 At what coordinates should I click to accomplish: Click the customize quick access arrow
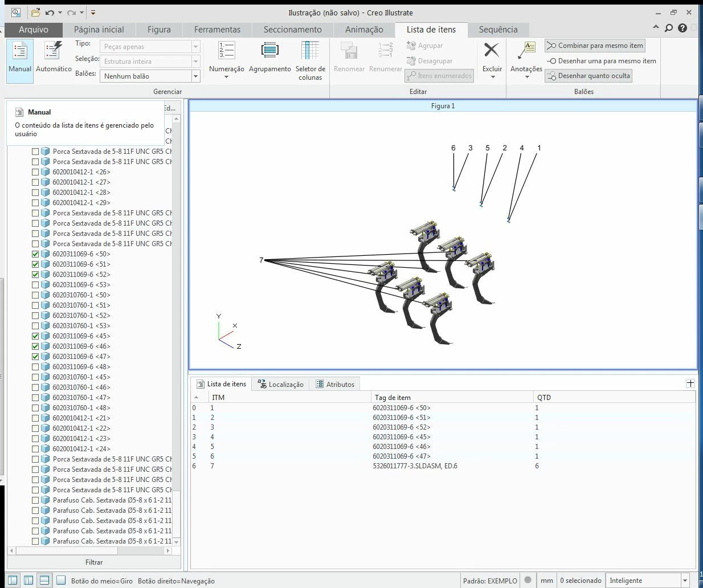[x=93, y=13]
